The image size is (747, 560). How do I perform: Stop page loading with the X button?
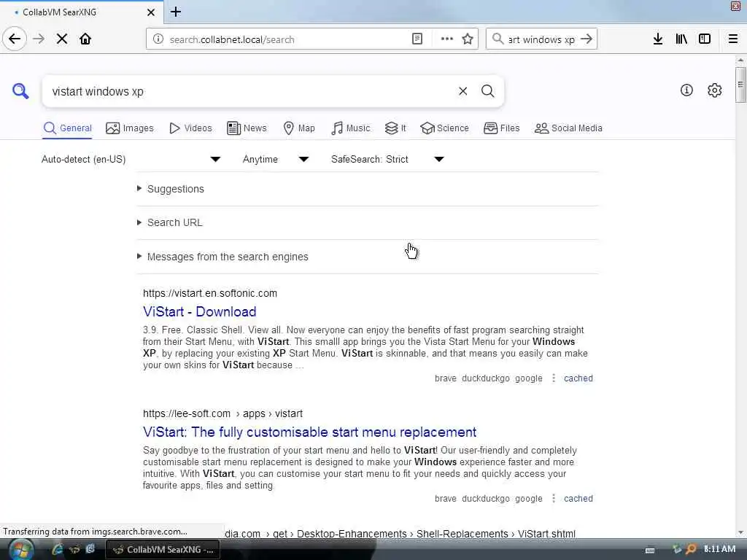coord(62,39)
